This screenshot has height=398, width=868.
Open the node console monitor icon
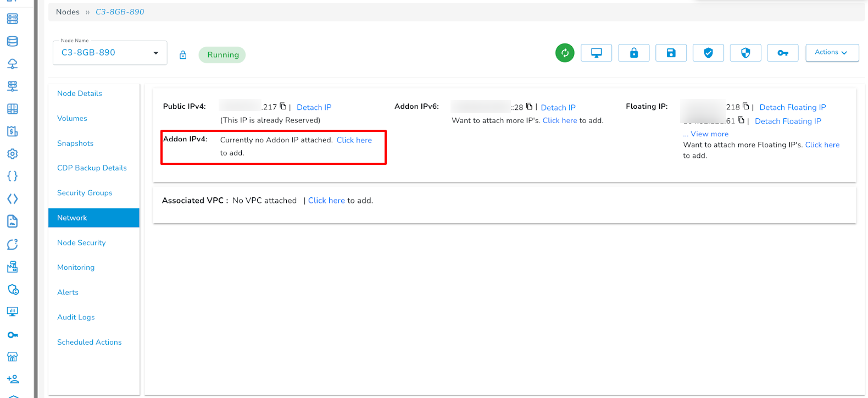[596, 53]
